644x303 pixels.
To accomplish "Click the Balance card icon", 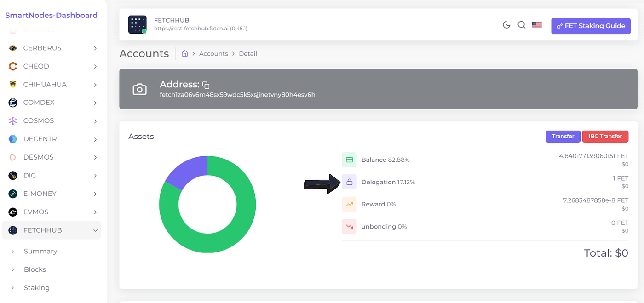I will [349, 160].
